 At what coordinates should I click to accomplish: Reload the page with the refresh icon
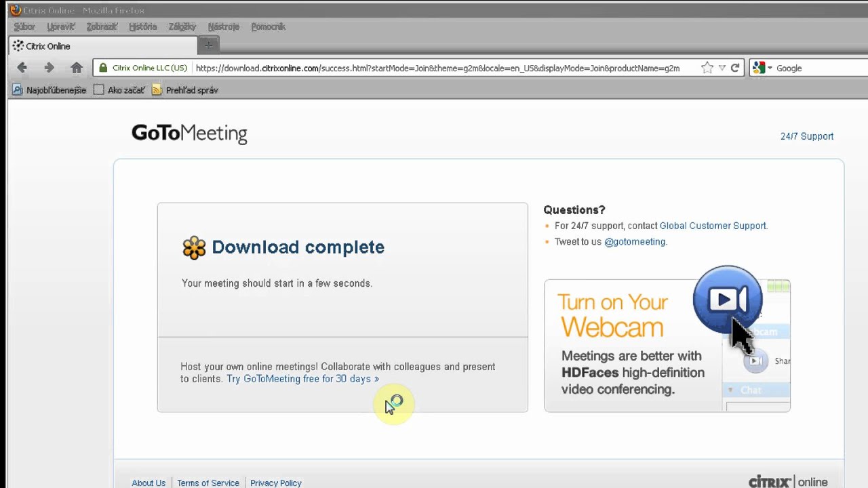click(x=735, y=68)
